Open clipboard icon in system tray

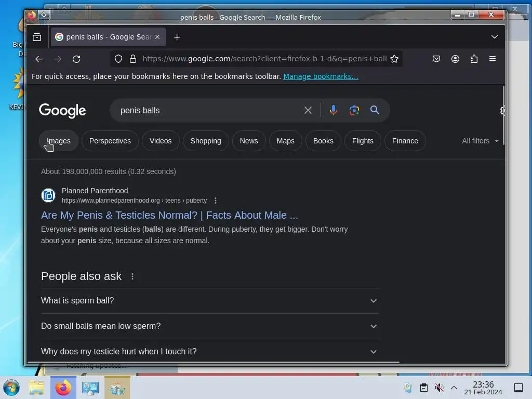pyautogui.click(x=424, y=388)
